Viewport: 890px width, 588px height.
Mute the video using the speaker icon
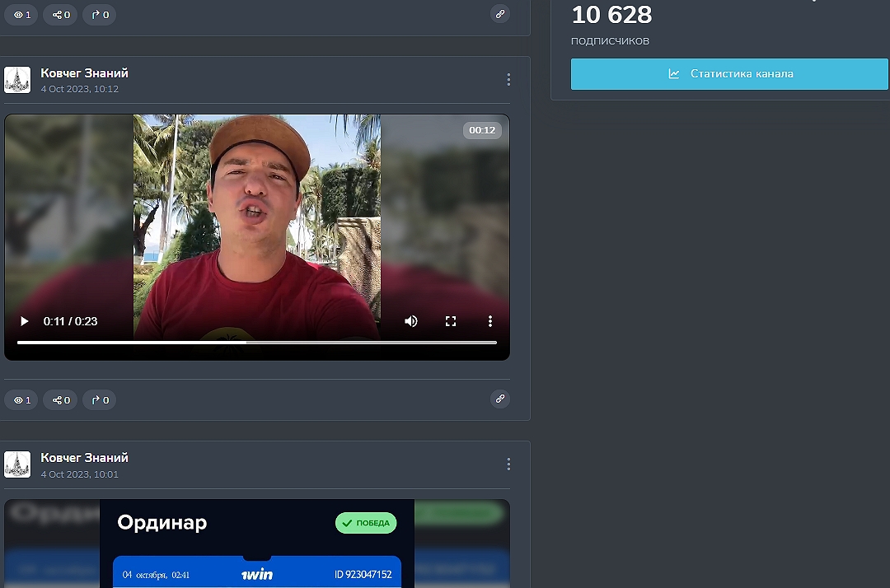click(411, 321)
